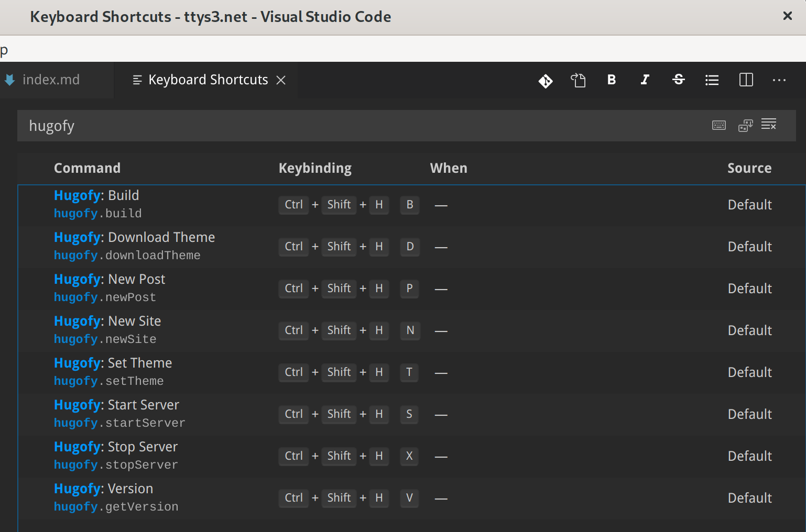Close the Keyboard Shortcuts tab
Image resolution: width=806 pixels, height=532 pixels.
click(281, 80)
